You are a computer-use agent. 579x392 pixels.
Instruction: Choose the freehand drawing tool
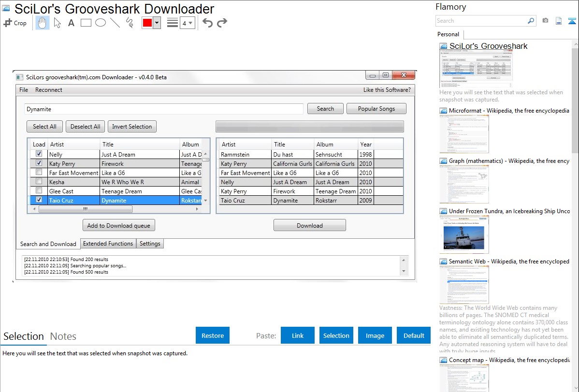(x=130, y=23)
